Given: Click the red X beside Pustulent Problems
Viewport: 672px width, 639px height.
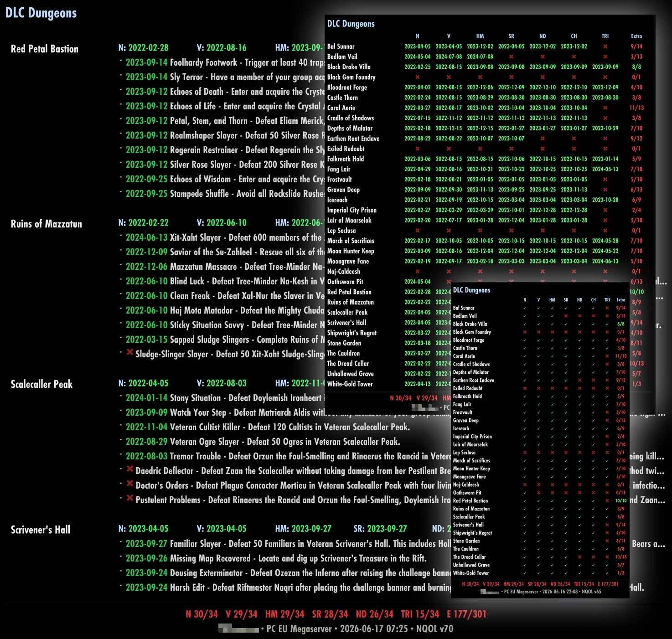Looking at the screenshot, I should coord(130,498).
